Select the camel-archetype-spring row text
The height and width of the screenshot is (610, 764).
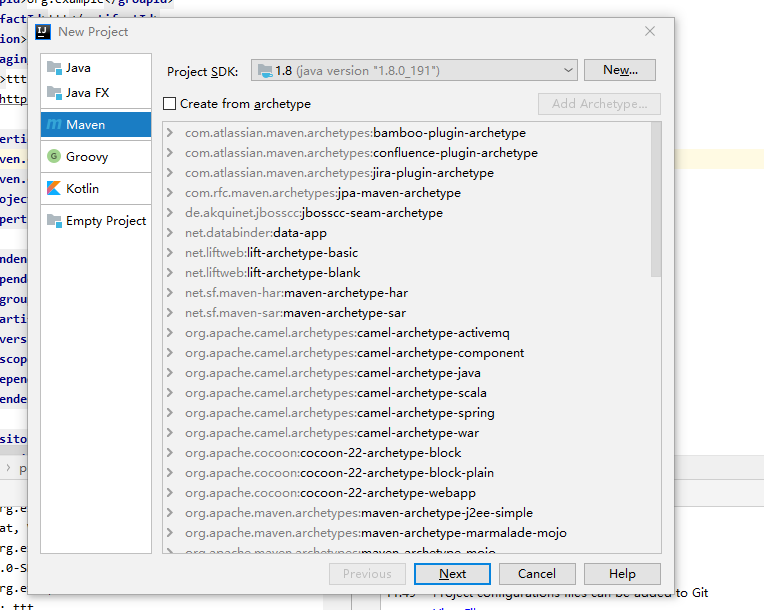pyautogui.click(x=340, y=412)
